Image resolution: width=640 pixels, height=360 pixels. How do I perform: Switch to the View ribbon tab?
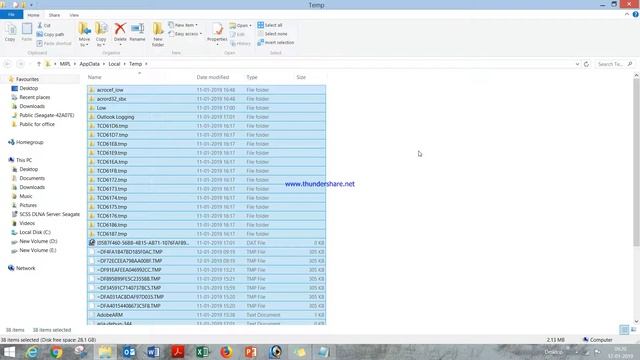point(74,15)
